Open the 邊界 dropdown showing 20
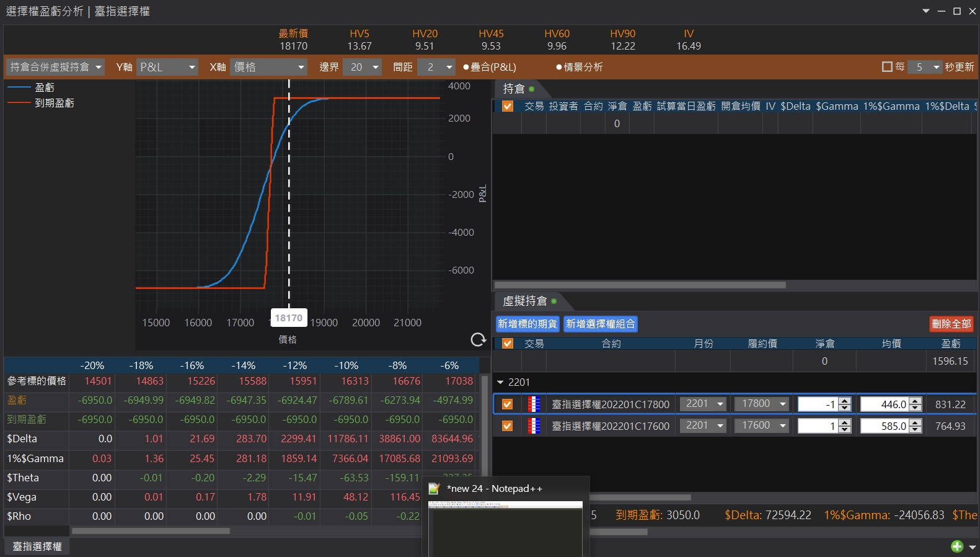Screen dimensions: 980x557 point(363,67)
